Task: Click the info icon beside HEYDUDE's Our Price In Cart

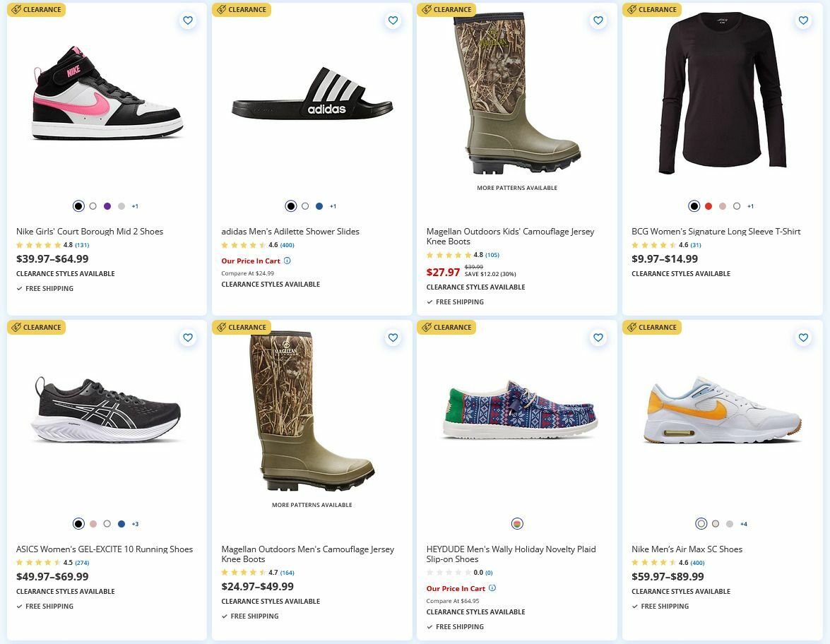Action: (492, 588)
